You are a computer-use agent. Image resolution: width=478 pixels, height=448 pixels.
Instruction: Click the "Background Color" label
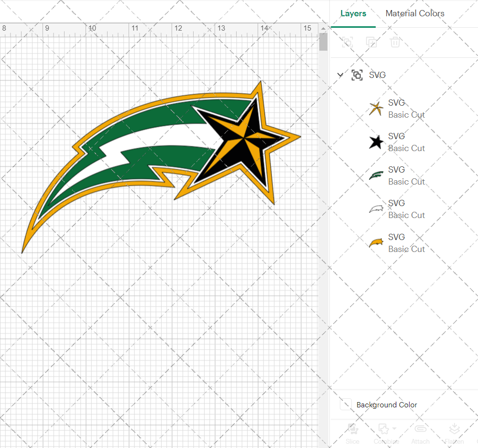point(387,404)
